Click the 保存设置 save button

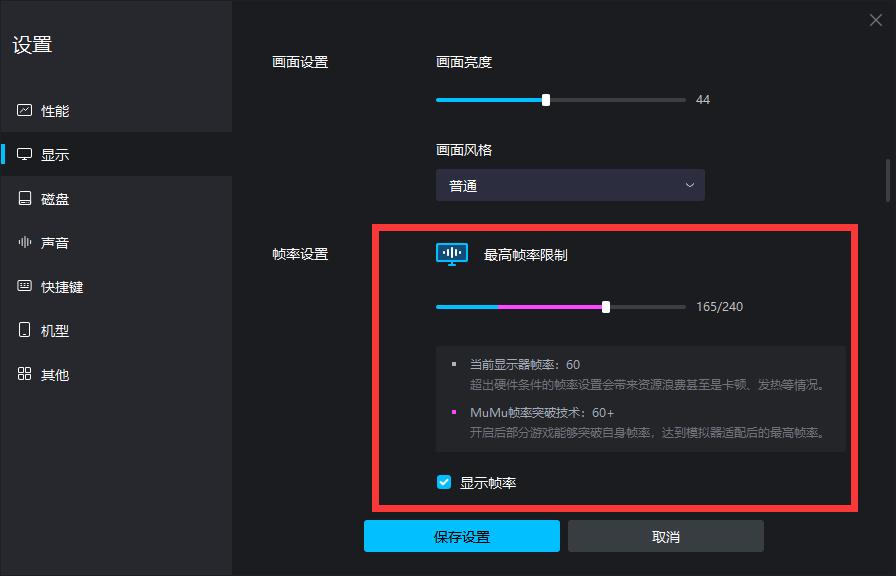click(x=461, y=536)
